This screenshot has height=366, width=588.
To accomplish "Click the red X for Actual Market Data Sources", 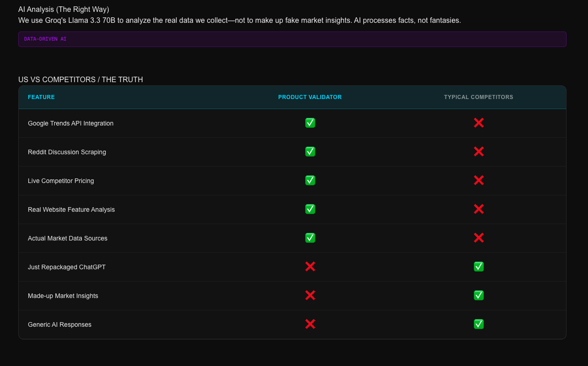I will click(x=478, y=238).
